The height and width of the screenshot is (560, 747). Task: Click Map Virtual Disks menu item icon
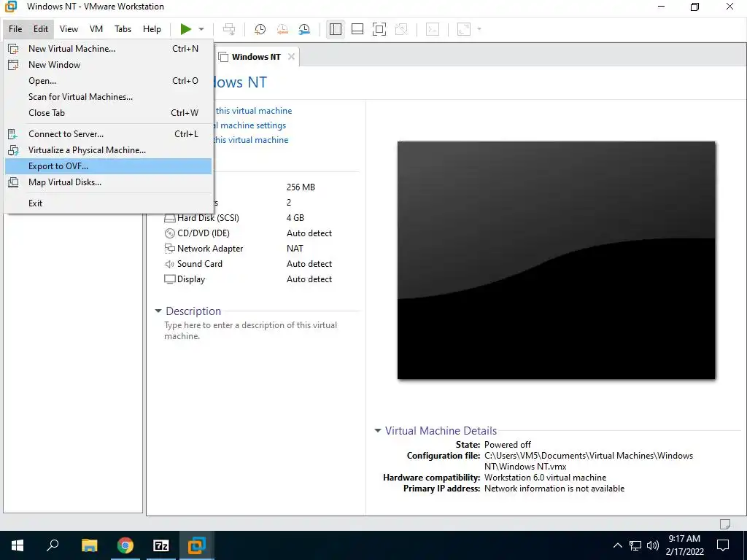pyautogui.click(x=13, y=182)
